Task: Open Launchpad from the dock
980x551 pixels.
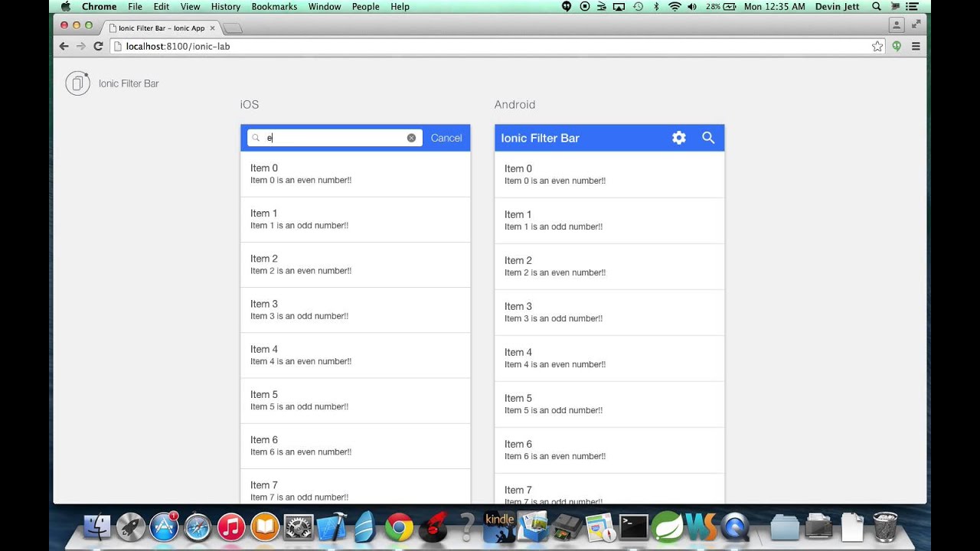Action: 131,527
